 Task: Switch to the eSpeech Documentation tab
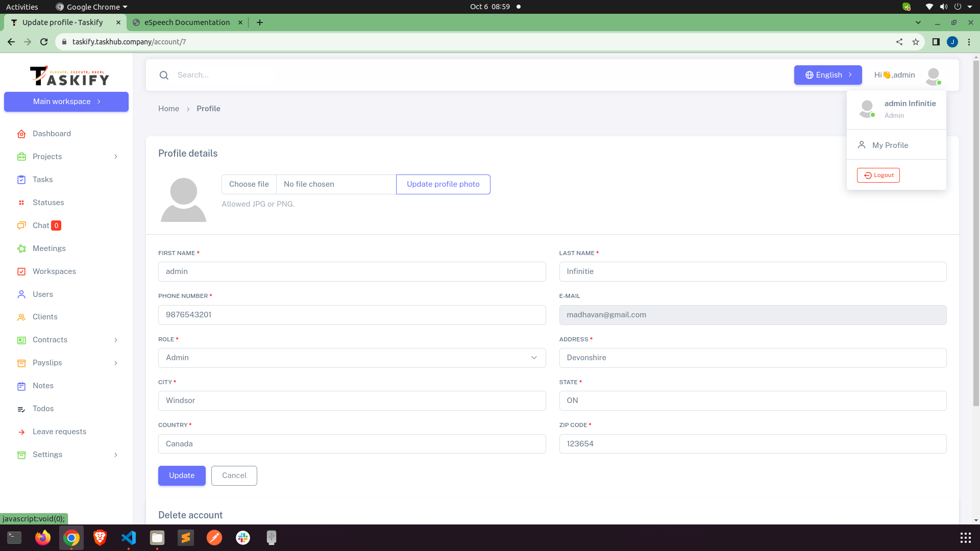[186, 22]
